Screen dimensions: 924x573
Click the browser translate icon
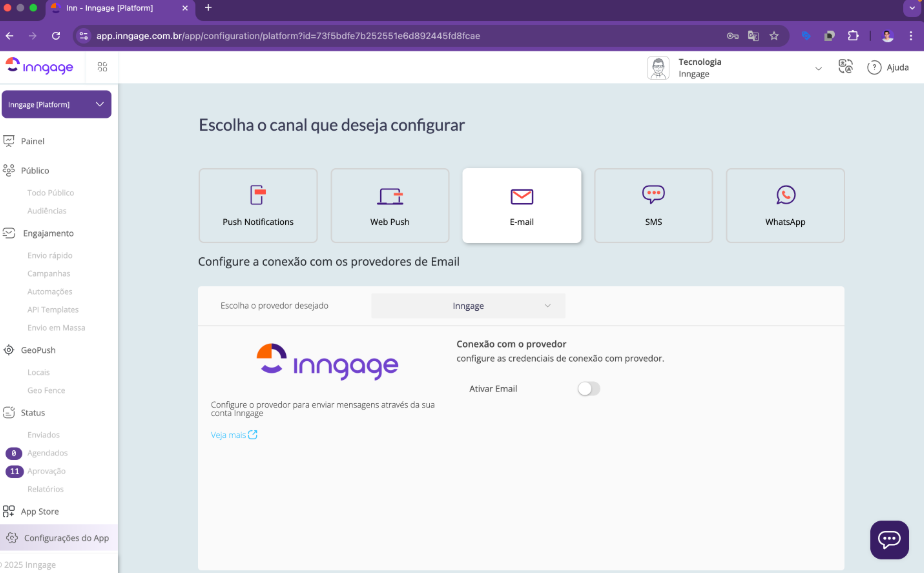tap(753, 36)
